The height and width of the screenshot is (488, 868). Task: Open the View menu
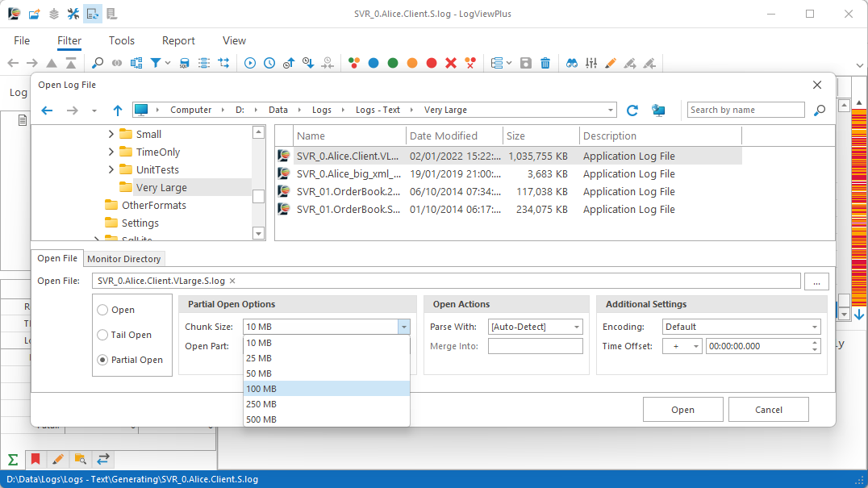tap(234, 40)
